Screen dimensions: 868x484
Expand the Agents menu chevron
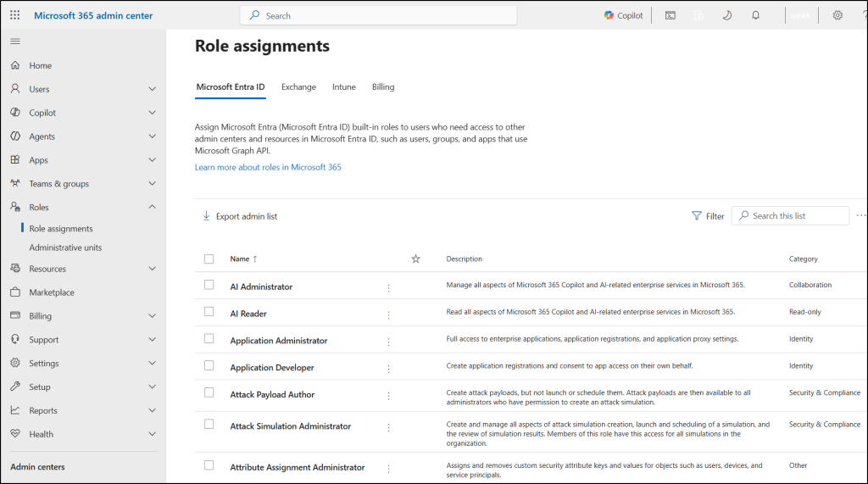(x=153, y=136)
